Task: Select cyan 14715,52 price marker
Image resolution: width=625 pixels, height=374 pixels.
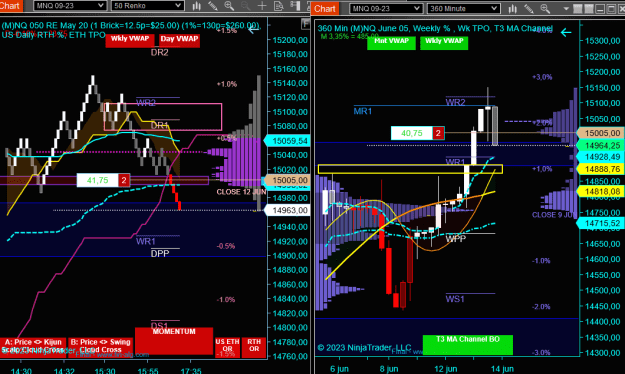Action: click(601, 223)
